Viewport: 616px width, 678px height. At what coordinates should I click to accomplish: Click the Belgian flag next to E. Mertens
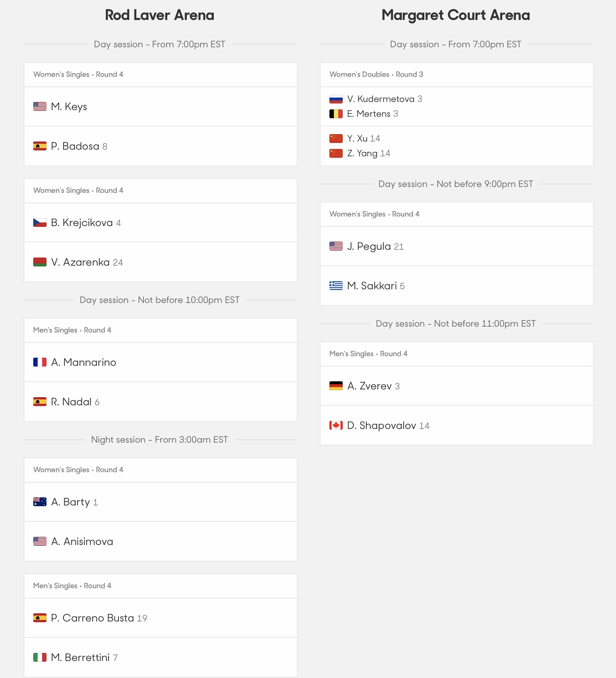336,114
